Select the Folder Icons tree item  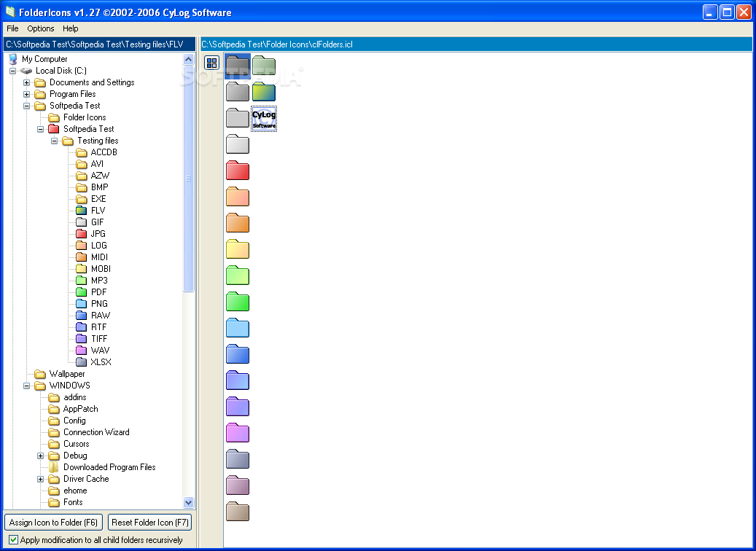pyautogui.click(x=85, y=117)
